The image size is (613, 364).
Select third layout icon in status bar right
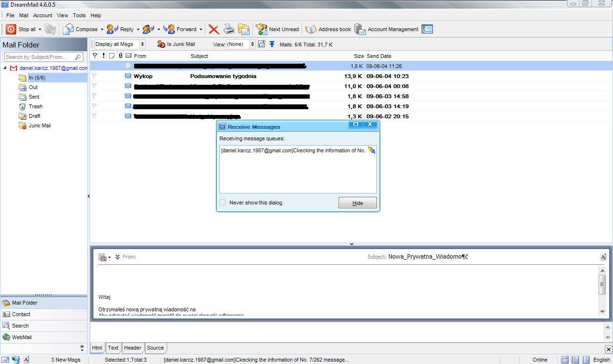(586, 360)
